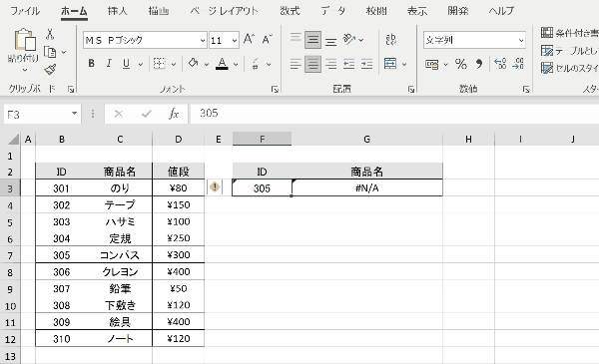
Task: Open Insert Function fx button
Action: [x=174, y=114]
